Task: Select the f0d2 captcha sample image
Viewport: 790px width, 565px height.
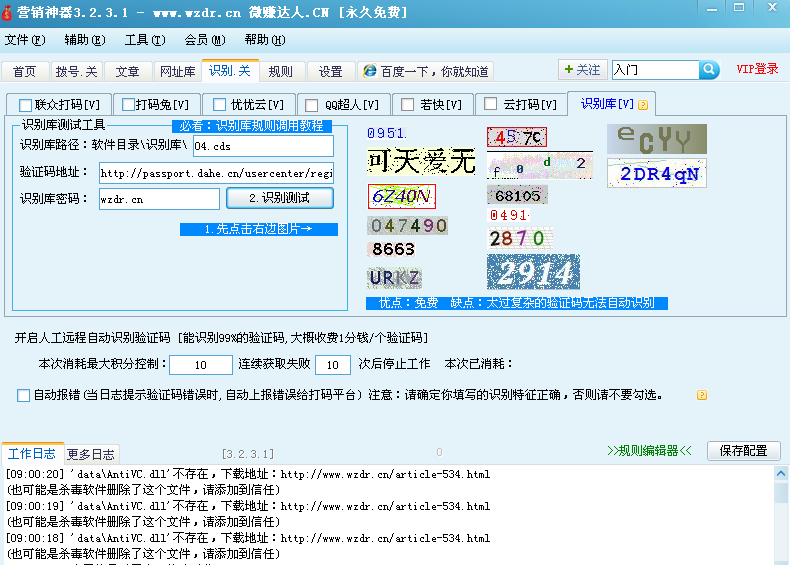Action: [x=540, y=165]
